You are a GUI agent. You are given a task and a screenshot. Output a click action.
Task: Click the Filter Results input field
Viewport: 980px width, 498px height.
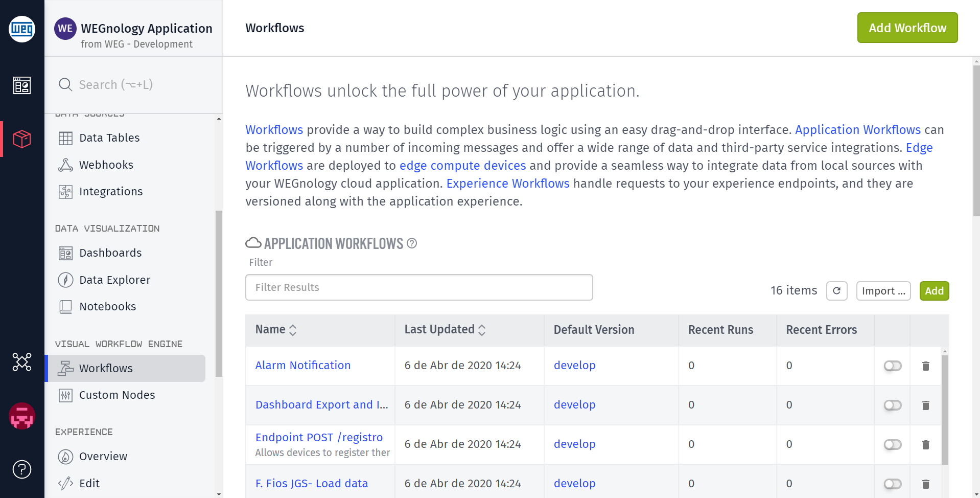pos(419,287)
